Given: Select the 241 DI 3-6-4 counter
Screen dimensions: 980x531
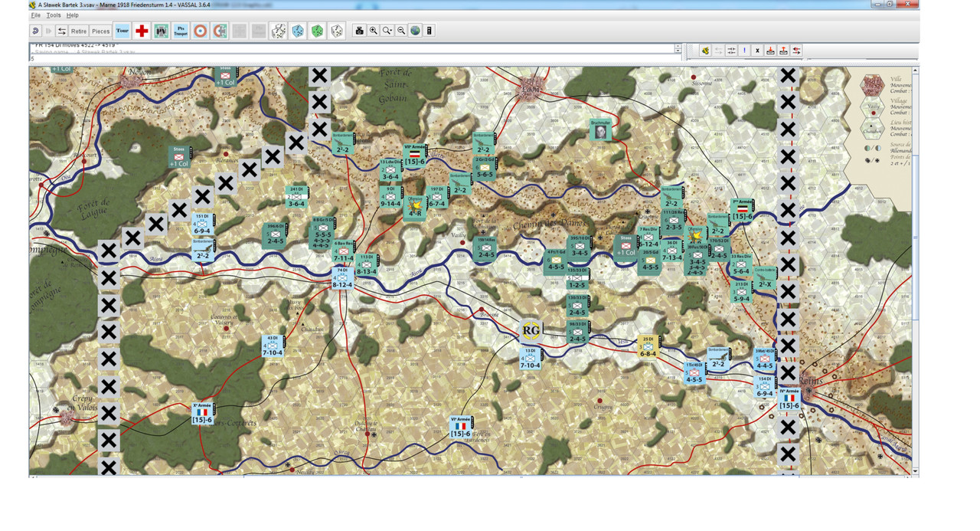Looking at the screenshot, I should 296,197.
